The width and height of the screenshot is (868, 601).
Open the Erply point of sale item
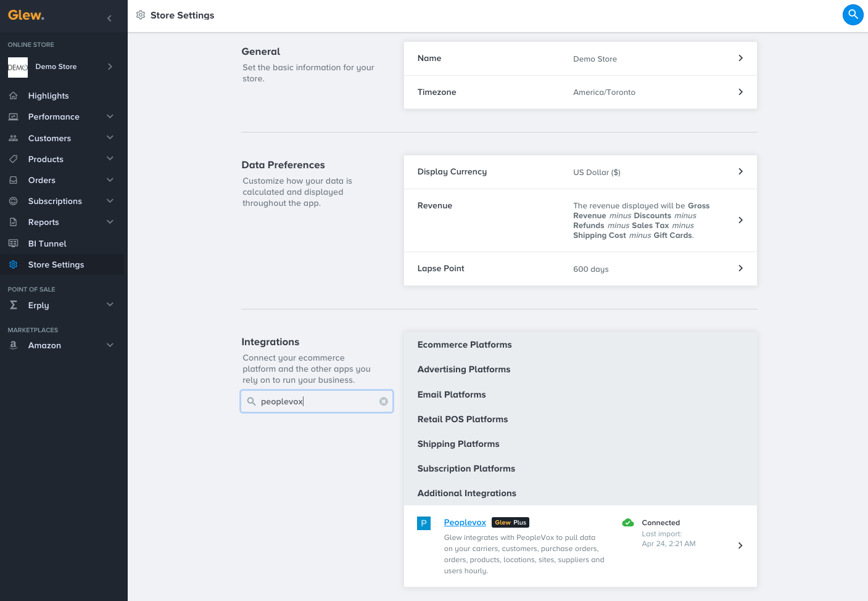(x=38, y=305)
